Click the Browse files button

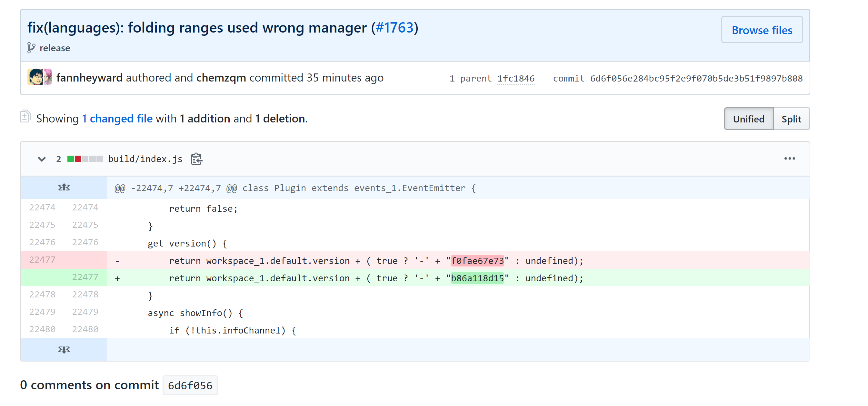[x=762, y=30]
